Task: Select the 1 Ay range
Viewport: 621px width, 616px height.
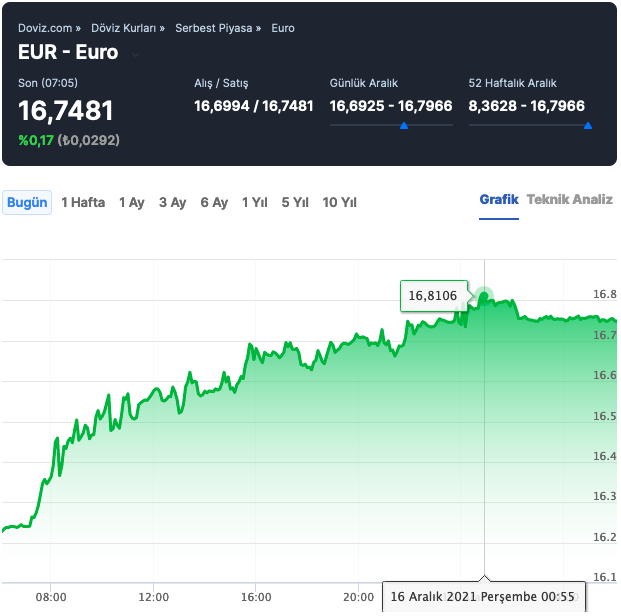Action: point(131,202)
